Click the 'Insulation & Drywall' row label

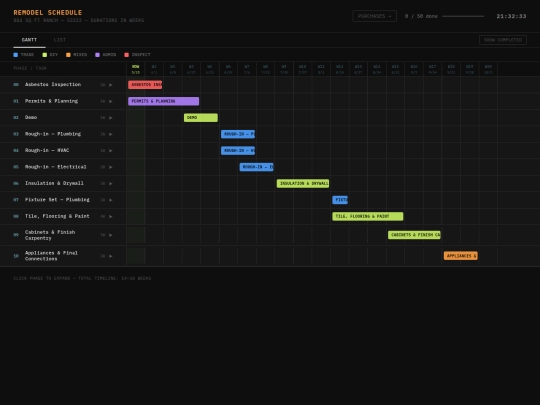pos(54,184)
